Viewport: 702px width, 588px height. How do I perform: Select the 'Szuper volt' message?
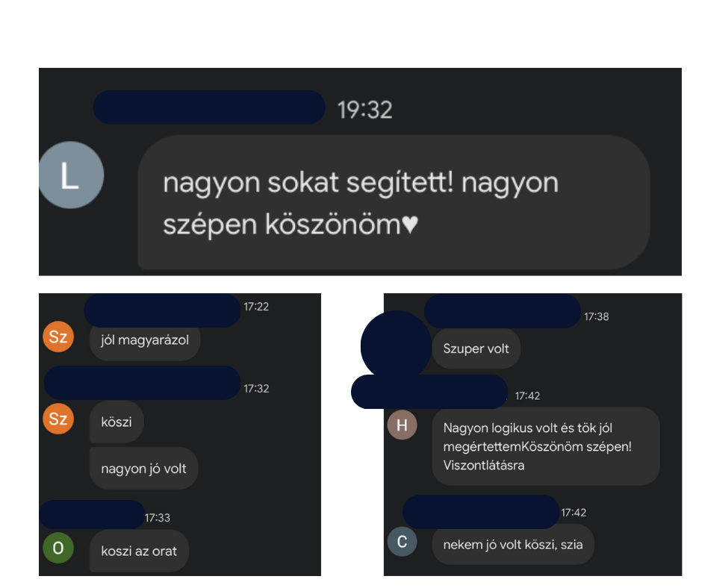pos(476,348)
